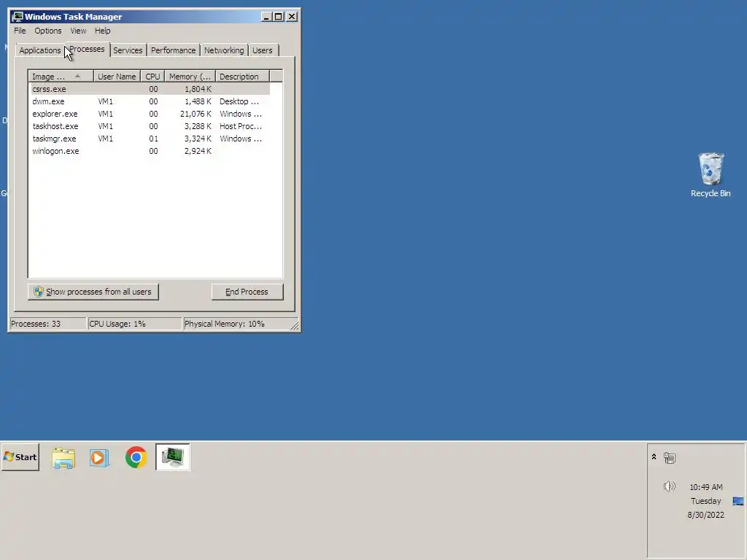The height and width of the screenshot is (560, 747).
Task: Sort by Memory column header
Action: [x=190, y=77]
